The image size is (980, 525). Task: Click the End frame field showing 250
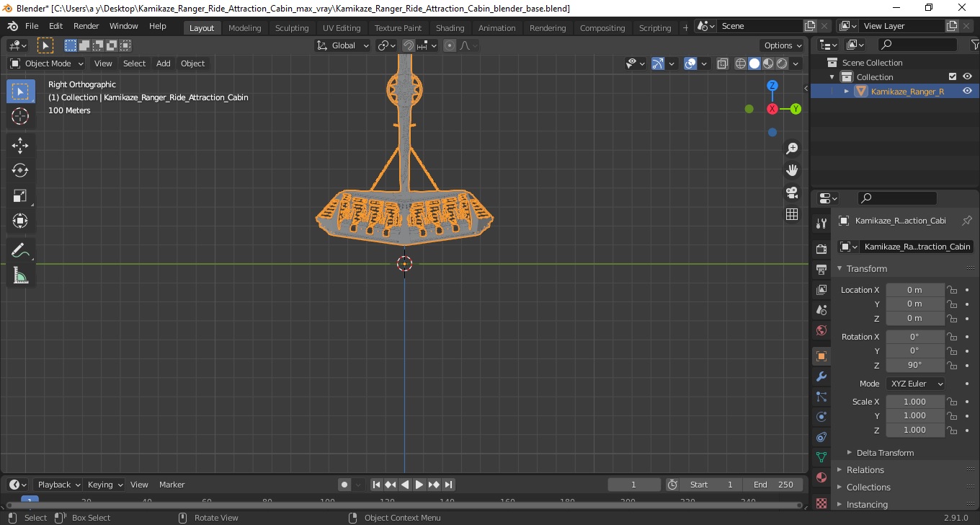773,485
